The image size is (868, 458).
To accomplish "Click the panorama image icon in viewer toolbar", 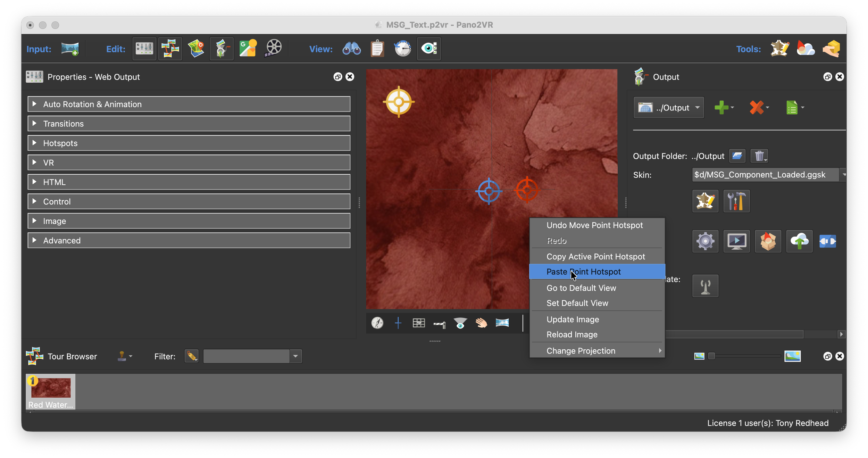I will click(x=502, y=323).
